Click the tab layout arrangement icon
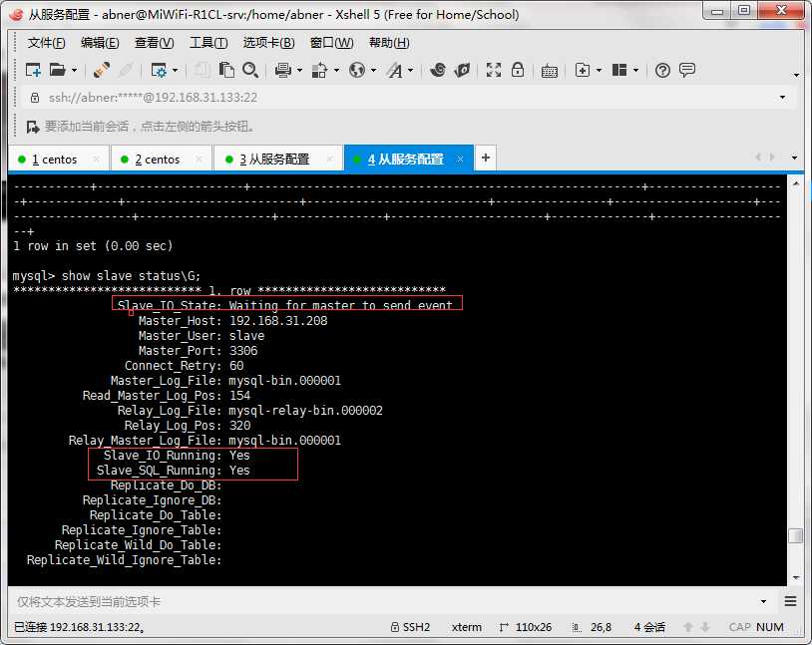 [x=619, y=70]
